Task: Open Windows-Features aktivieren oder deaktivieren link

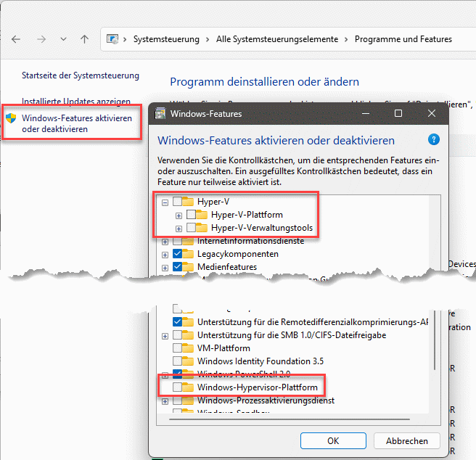Action: [77, 123]
